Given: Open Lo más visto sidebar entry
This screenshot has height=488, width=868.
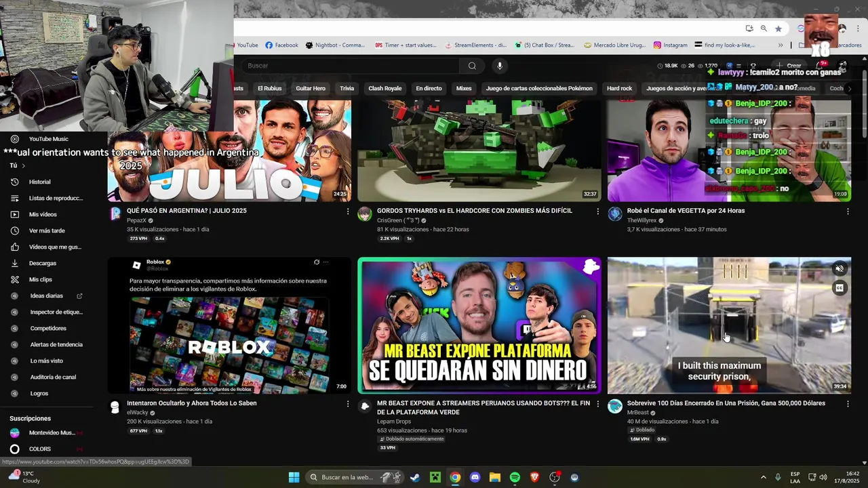Looking at the screenshot, I should point(46,361).
